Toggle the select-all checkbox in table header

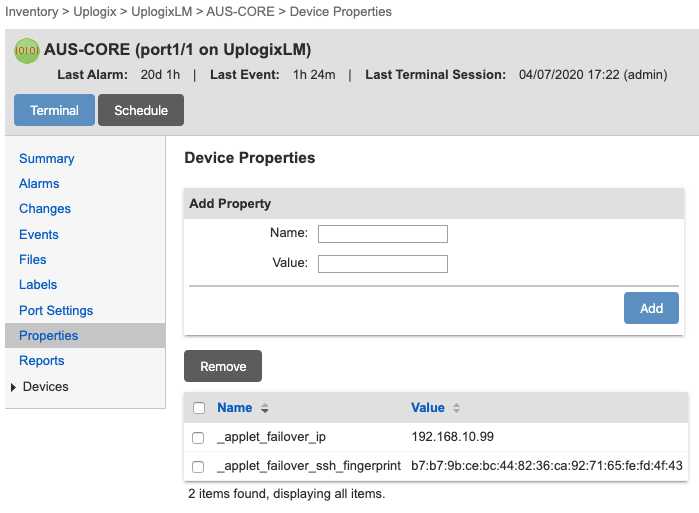pos(198,408)
